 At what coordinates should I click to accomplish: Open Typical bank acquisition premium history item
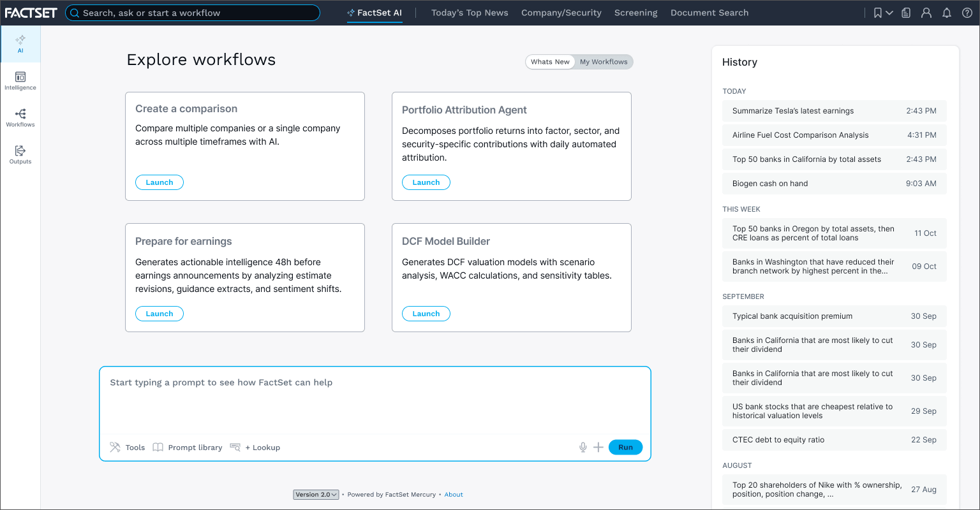(x=835, y=316)
